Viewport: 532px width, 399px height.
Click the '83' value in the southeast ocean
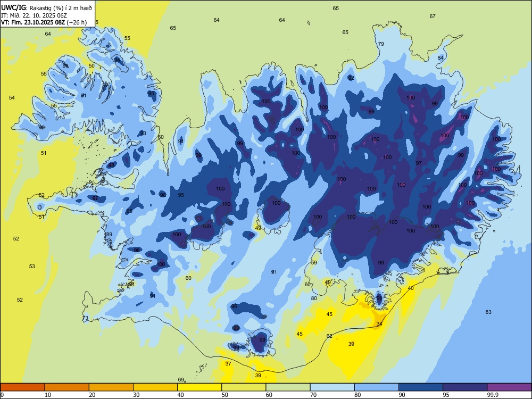point(488,312)
